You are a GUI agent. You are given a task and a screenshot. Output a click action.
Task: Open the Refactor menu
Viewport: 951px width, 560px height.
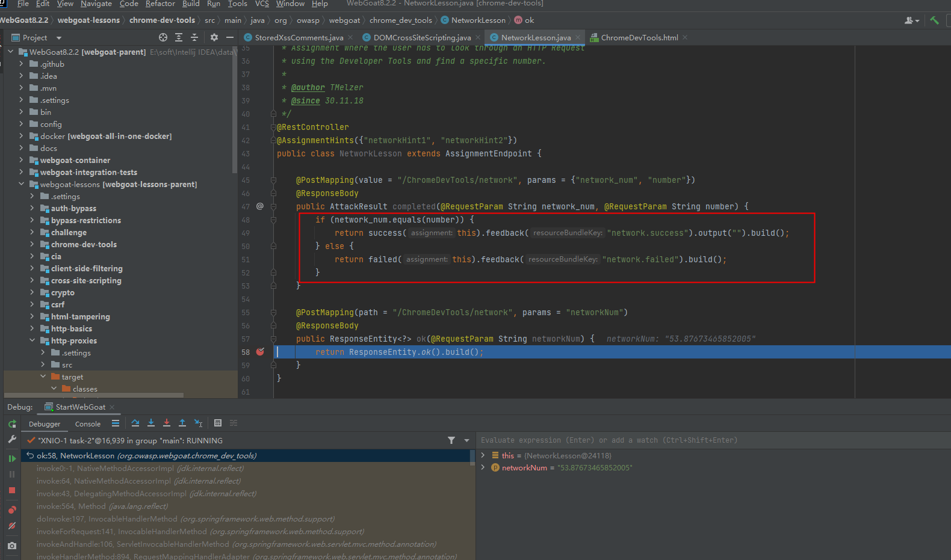[160, 4]
